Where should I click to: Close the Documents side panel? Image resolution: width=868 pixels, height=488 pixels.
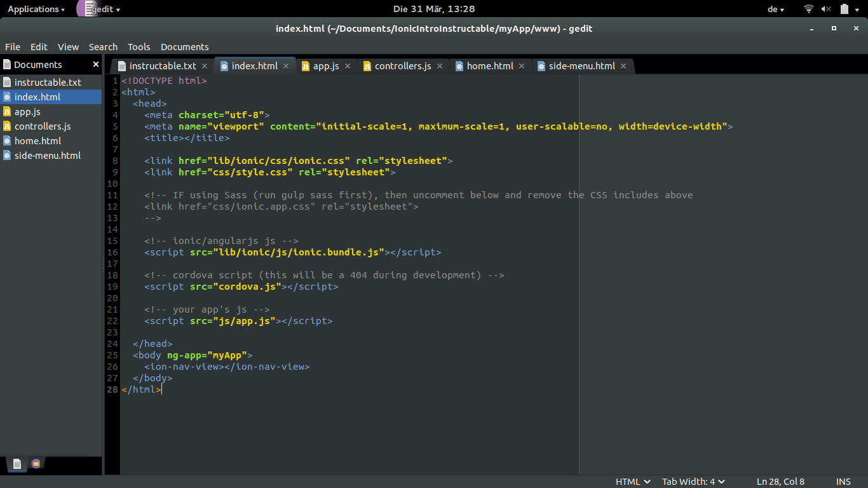pyautogui.click(x=95, y=64)
